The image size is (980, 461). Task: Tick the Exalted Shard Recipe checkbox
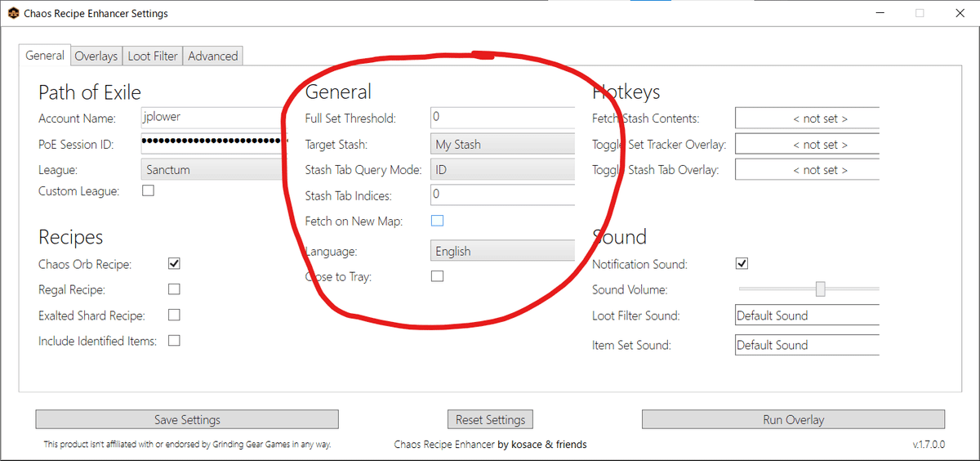coord(174,315)
